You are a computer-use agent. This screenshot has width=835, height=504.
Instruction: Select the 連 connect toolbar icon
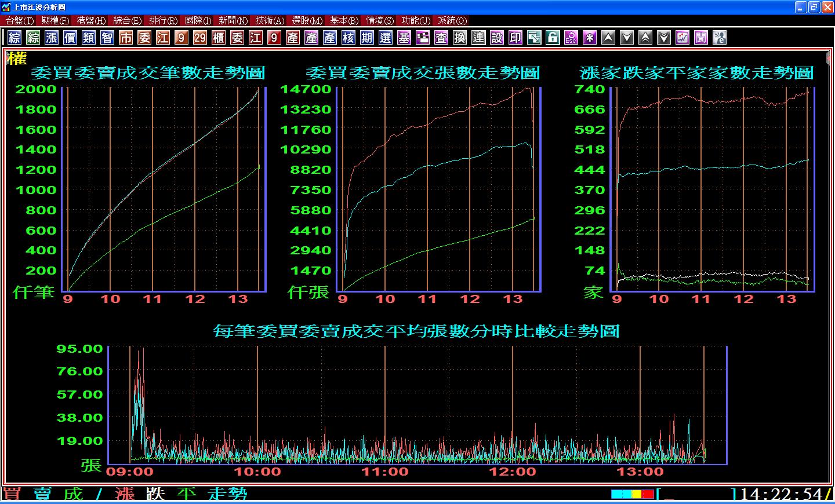(478, 38)
